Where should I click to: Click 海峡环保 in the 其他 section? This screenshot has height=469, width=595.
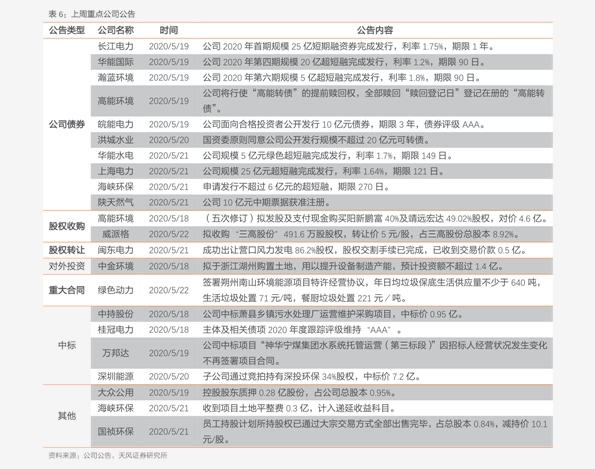point(116,408)
